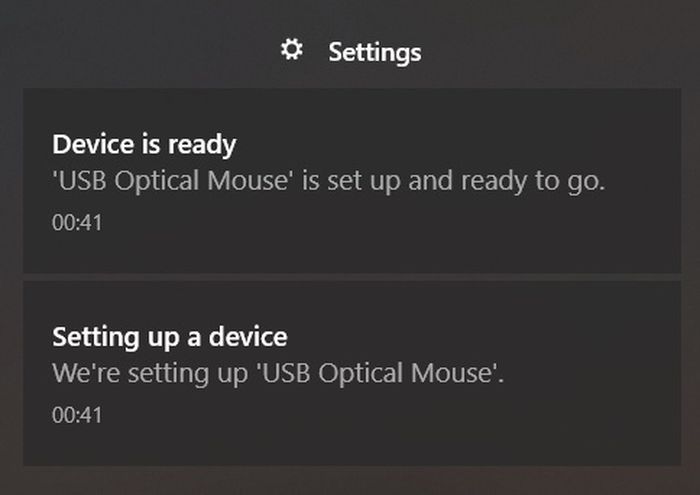The image size is (700, 495).
Task: Open the "Device is ready" notification title
Action: pos(144,145)
